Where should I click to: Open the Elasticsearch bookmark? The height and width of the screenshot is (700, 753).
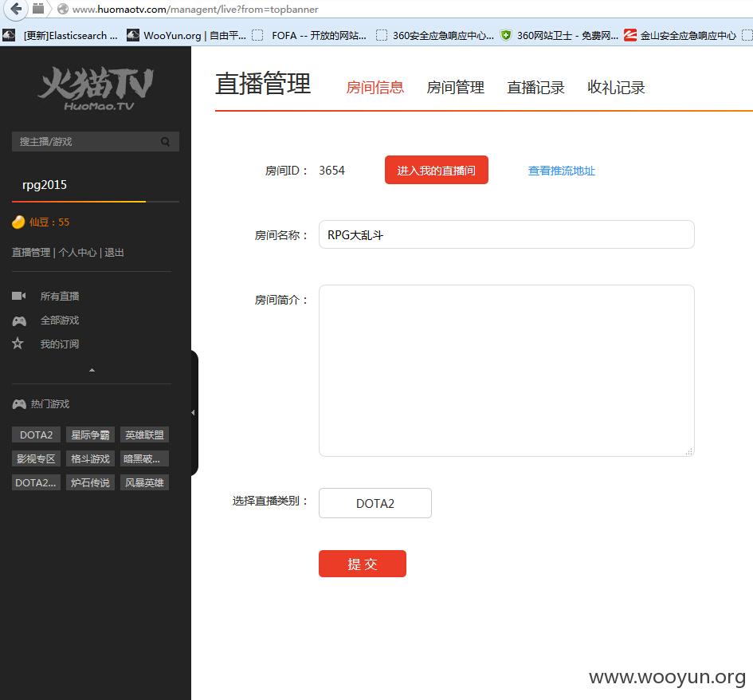[x=61, y=35]
